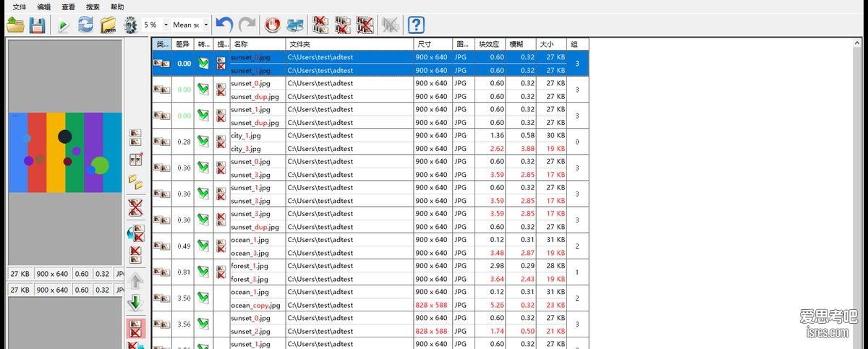Click the 0.49 difference value
The image size is (868, 349).
tap(184, 246)
